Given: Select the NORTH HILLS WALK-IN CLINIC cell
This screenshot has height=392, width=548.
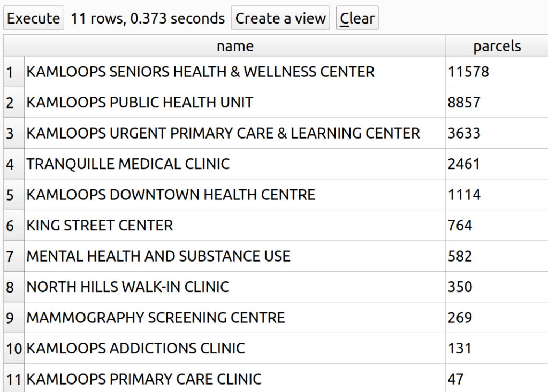Looking at the screenshot, I should click(127, 287).
